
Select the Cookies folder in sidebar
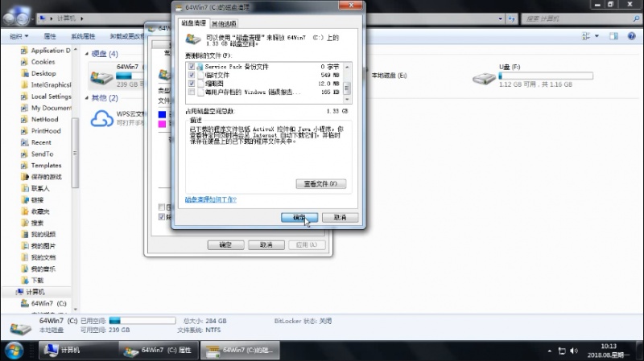point(38,62)
